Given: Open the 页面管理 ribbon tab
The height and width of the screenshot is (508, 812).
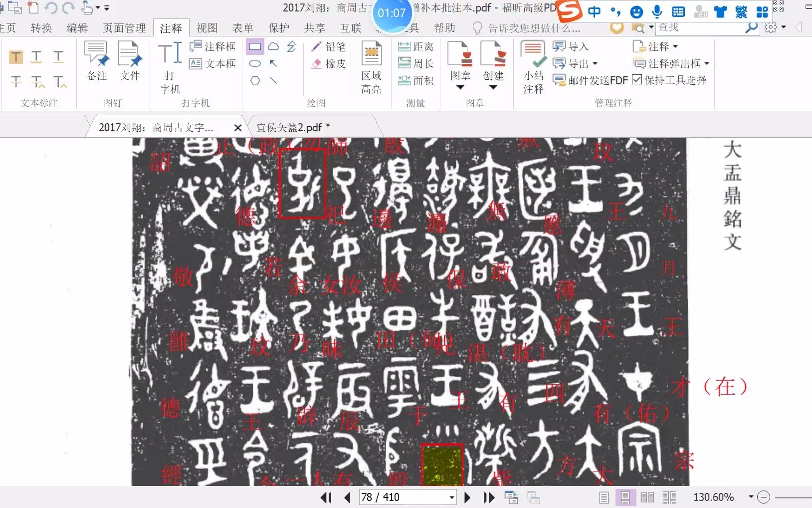Looking at the screenshot, I should 124,28.
